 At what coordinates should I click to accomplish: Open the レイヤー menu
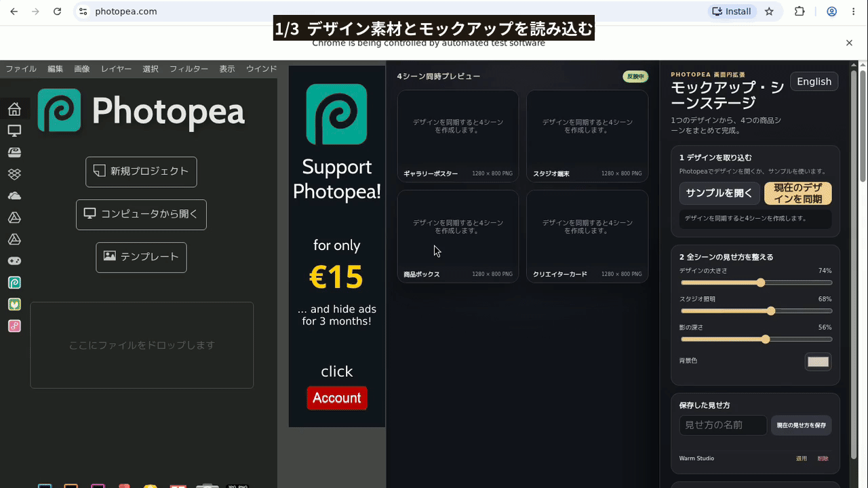tap(116, 69)
